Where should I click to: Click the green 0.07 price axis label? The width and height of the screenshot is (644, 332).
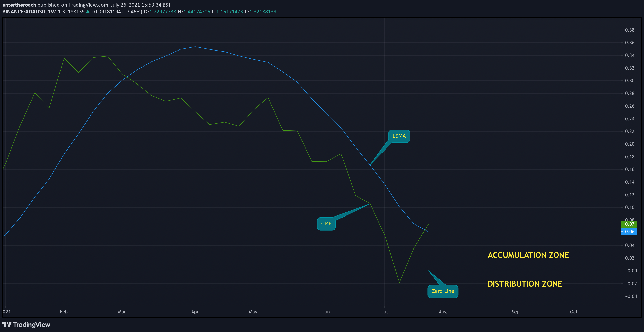click(x=629, y=224)
